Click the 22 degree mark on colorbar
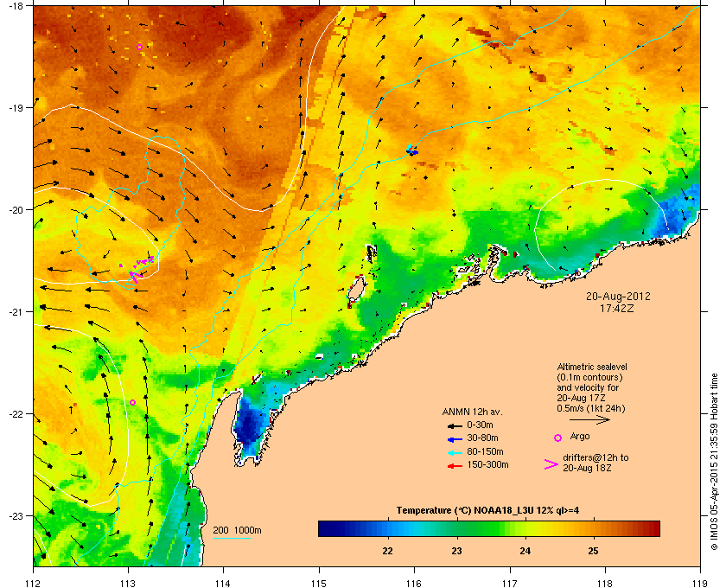Viewport: 726px width, 588px height. click(x=387, y=551)
